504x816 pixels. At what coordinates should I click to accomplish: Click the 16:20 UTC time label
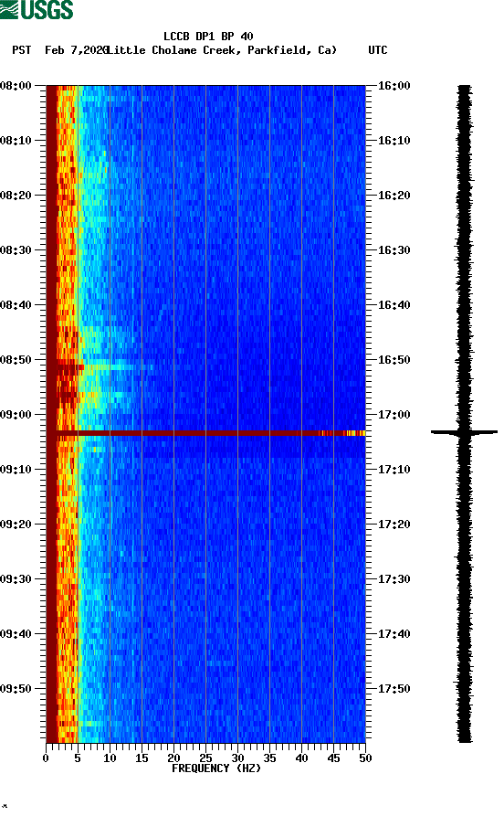tap(394, 196)
